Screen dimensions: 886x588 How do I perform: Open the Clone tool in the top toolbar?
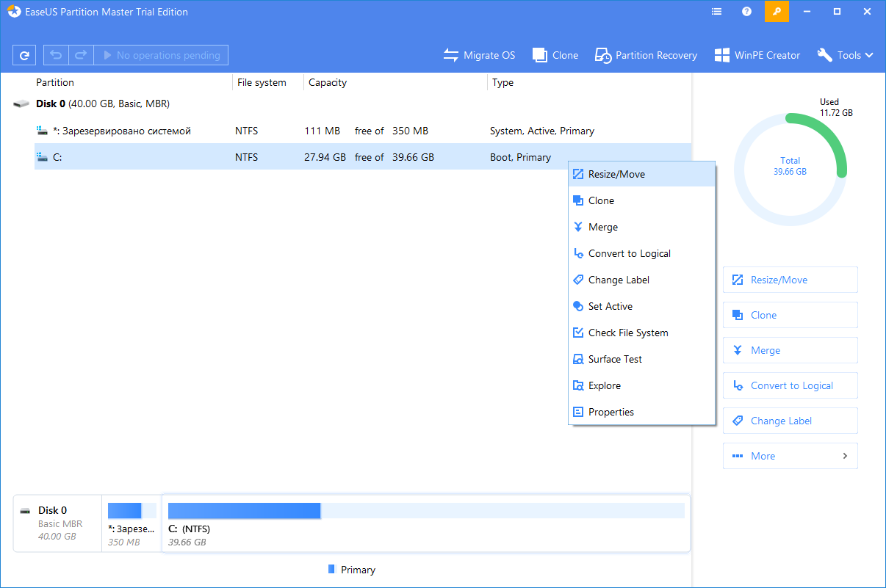tap(555, 55)
